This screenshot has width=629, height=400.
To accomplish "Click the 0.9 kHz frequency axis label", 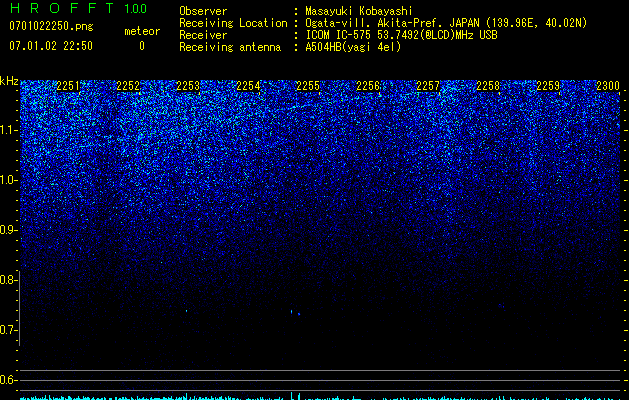I will 8,230.
